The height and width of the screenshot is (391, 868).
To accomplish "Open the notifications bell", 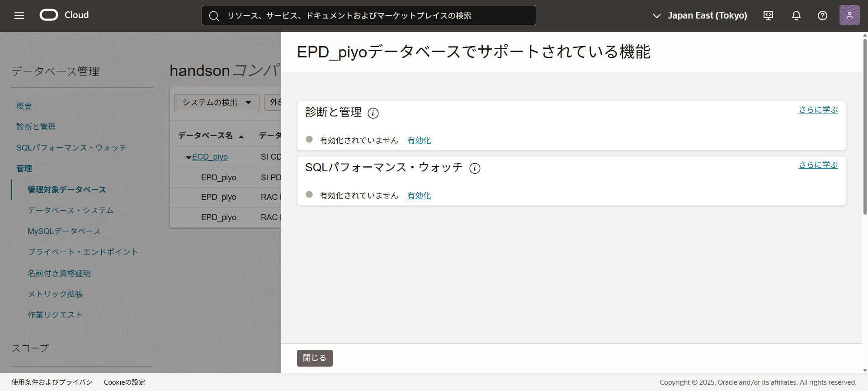I will [x=796, y=15].
